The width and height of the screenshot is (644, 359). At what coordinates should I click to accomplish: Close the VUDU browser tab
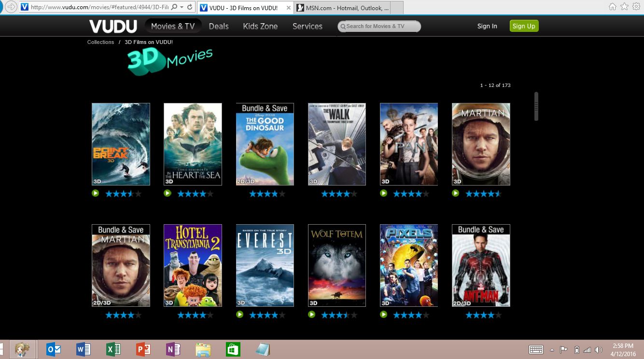tap(289, 8)
